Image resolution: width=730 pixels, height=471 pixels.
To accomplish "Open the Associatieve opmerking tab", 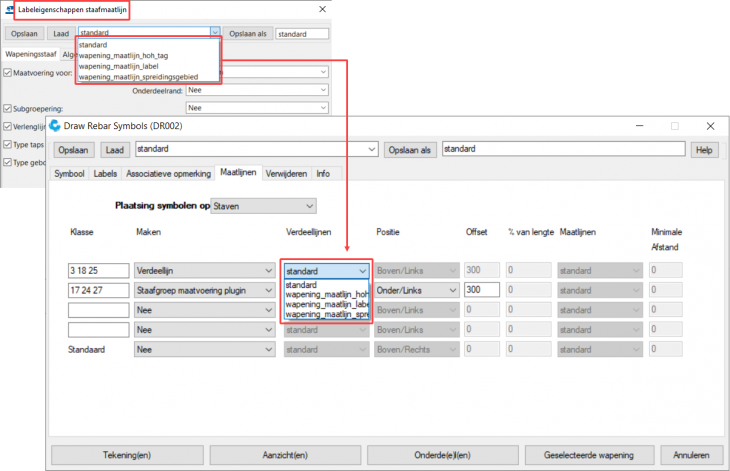I will coord(168,173).
